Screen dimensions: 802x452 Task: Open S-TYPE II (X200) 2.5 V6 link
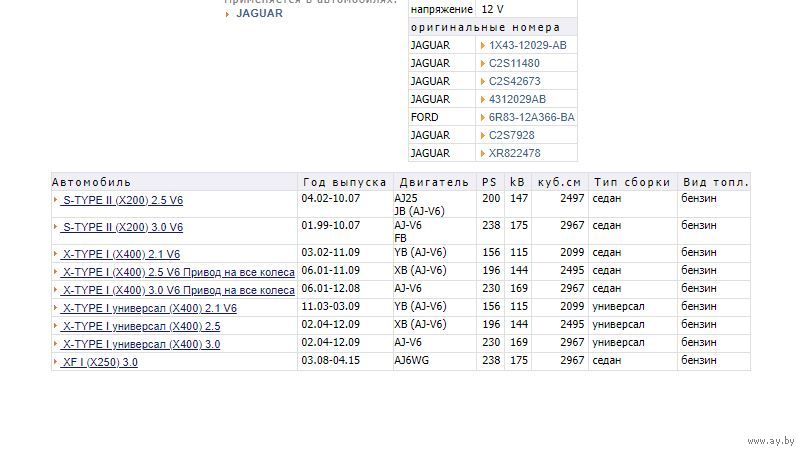coord(122,200)
